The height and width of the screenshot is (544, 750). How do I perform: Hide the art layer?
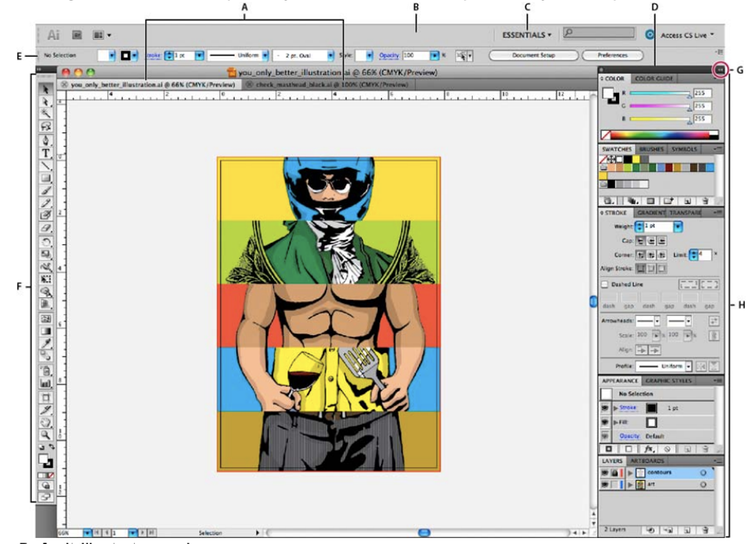point(605,485)
